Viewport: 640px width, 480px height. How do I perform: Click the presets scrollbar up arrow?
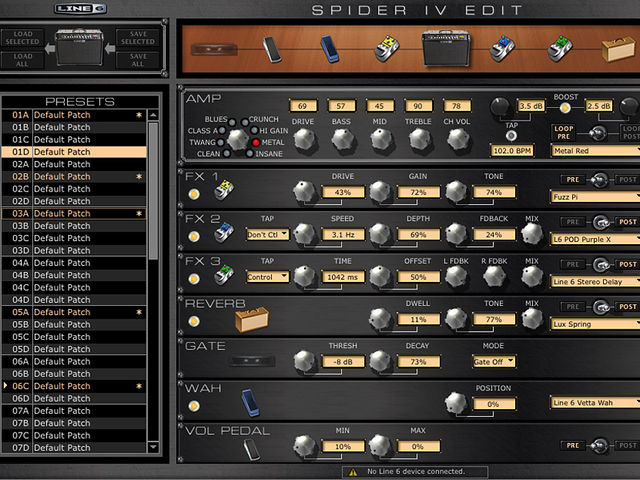click(x=153, y=116)
